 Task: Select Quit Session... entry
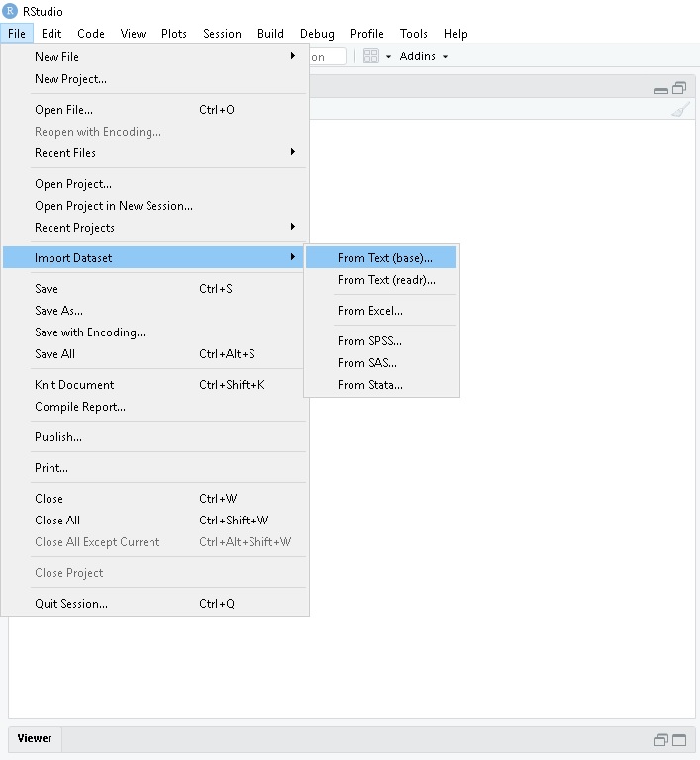pyautogui.click(x=155, y=604)
